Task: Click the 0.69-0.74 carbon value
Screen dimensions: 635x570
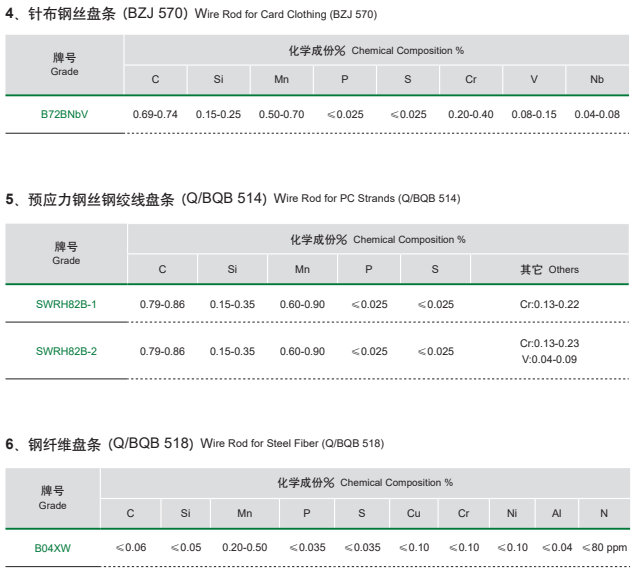Action: coord(155,114)
